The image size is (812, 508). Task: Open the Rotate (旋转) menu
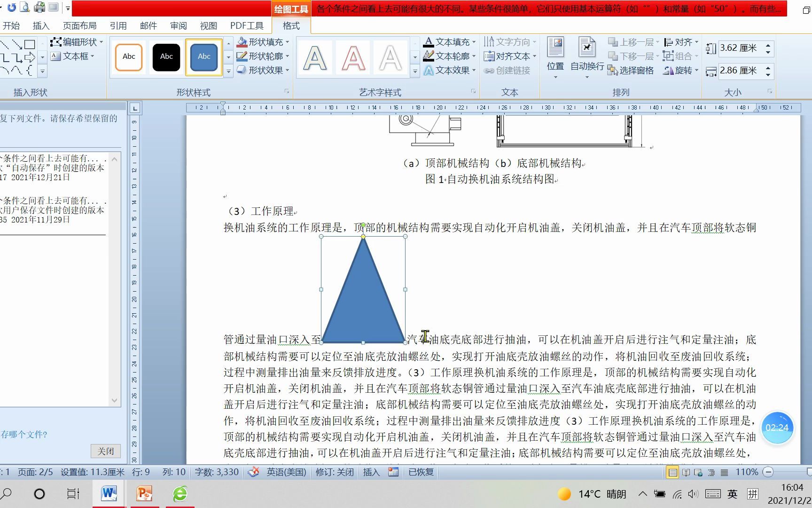681,70
